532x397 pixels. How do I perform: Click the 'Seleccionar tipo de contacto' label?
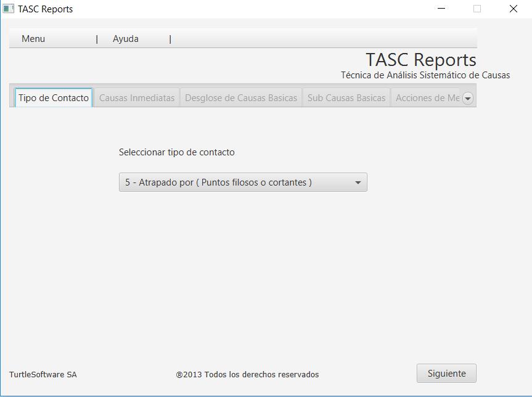point(176,152)
